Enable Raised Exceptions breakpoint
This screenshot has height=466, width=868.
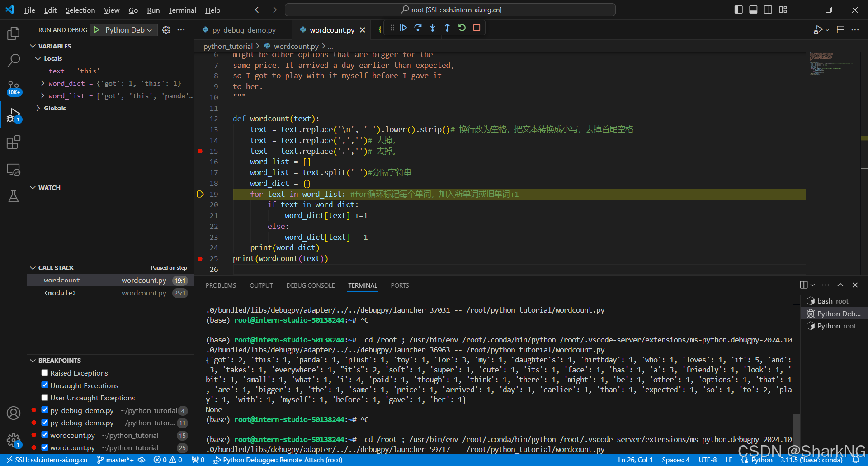[x=45, y=373]
